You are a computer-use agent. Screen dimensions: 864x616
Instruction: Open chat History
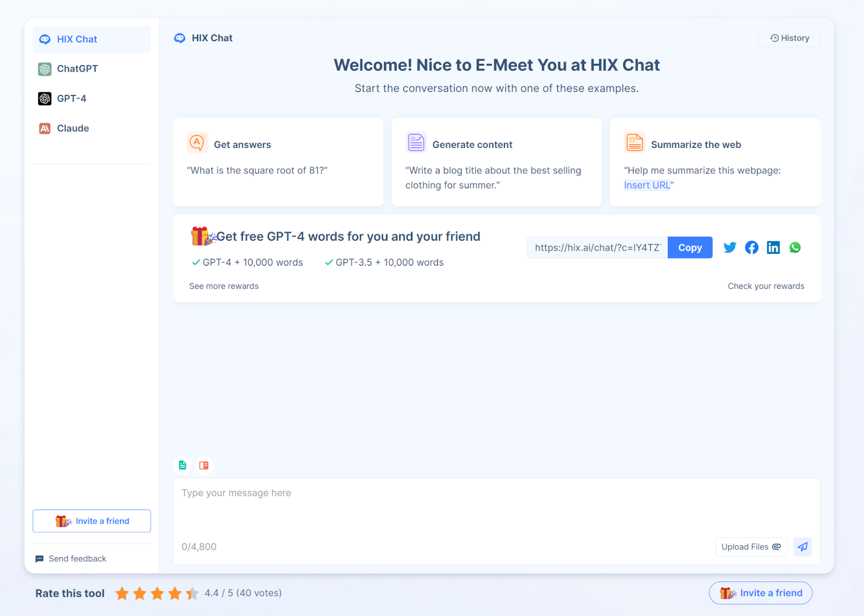(789, 38)
